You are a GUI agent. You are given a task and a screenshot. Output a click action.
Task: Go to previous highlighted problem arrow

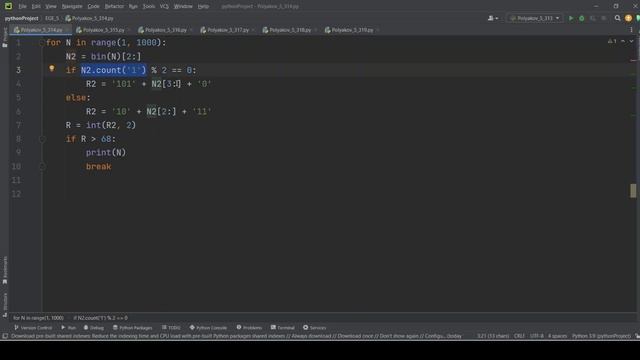pyautogui.click(x=623, y=41)
